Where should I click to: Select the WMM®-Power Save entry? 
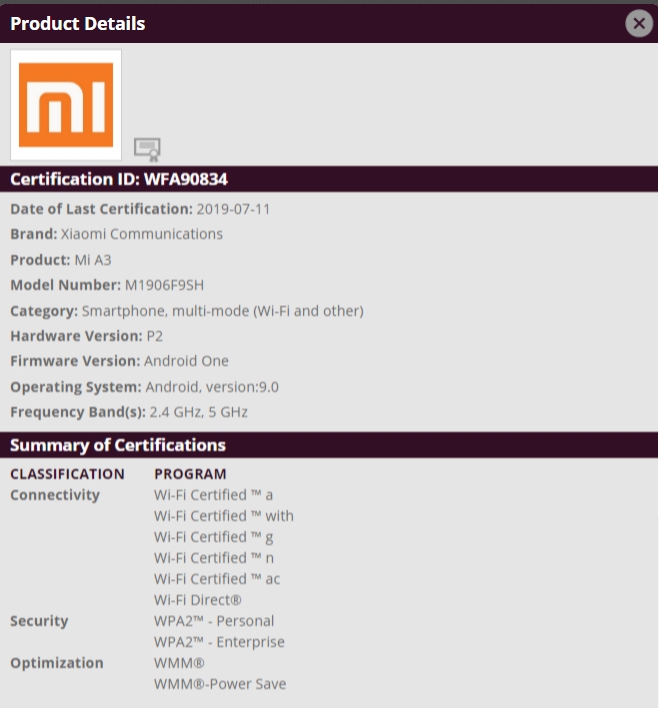coord(220,684)
